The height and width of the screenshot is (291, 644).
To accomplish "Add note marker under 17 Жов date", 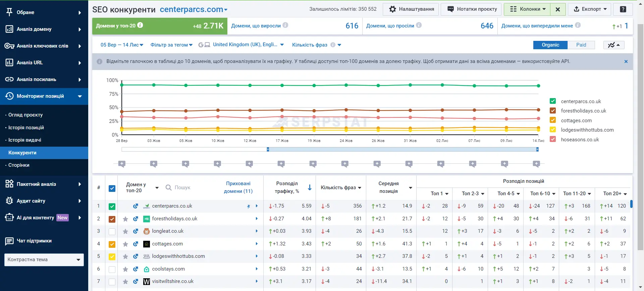I will click(281, 164).
